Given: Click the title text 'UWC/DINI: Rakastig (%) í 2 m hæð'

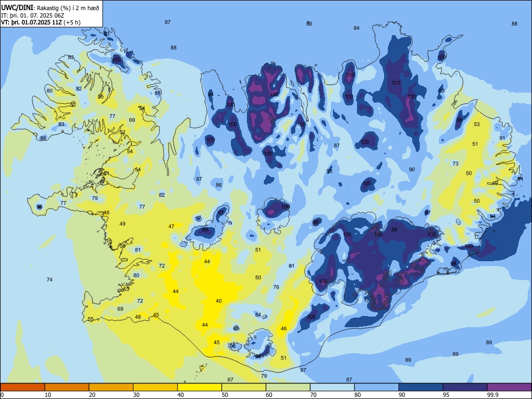Looking at the screenshot, I should (50, 8).
